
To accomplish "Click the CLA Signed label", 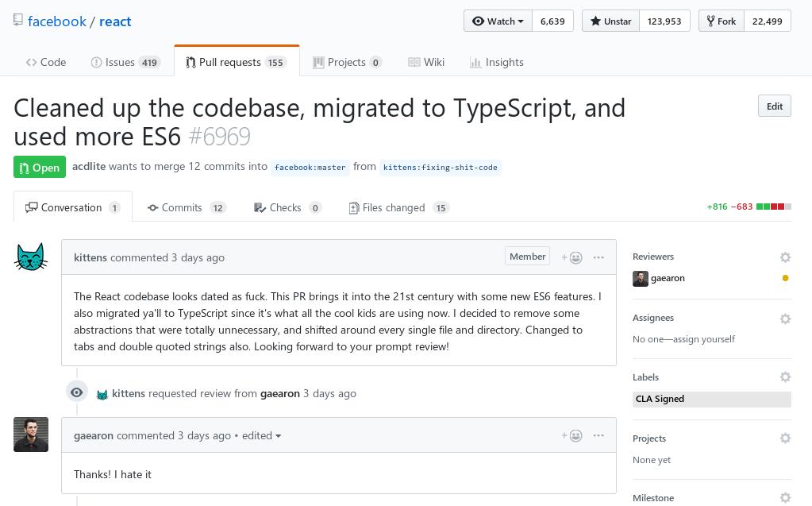I will coord(711,400).
